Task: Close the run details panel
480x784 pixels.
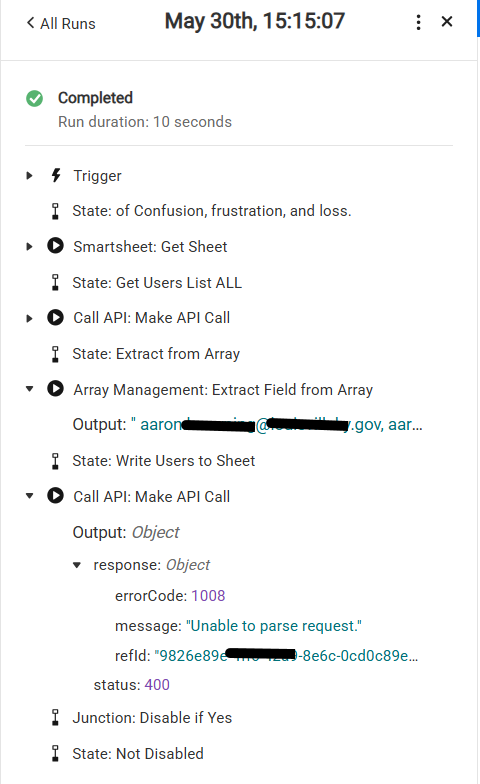Action: click(x=447, y=22)
